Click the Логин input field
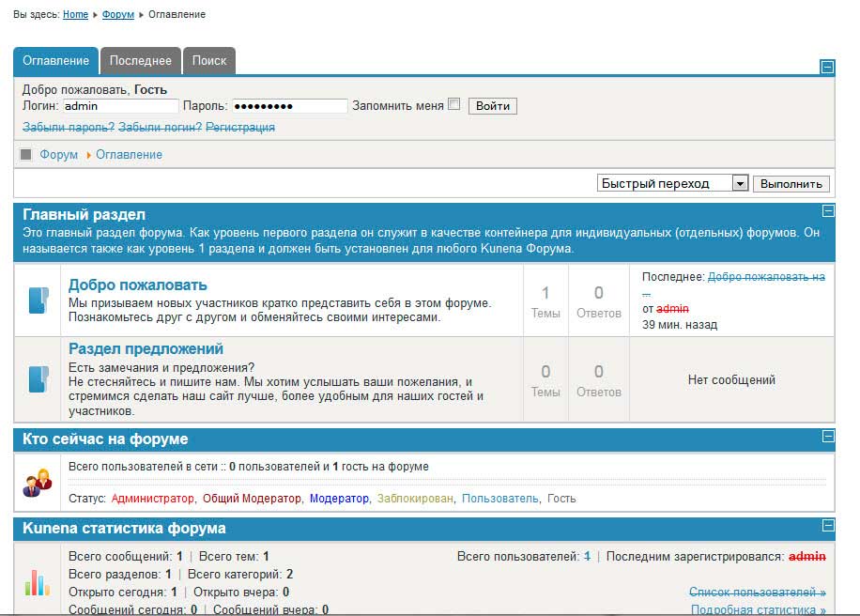The image size is (860, 616). tap(121, 106)
